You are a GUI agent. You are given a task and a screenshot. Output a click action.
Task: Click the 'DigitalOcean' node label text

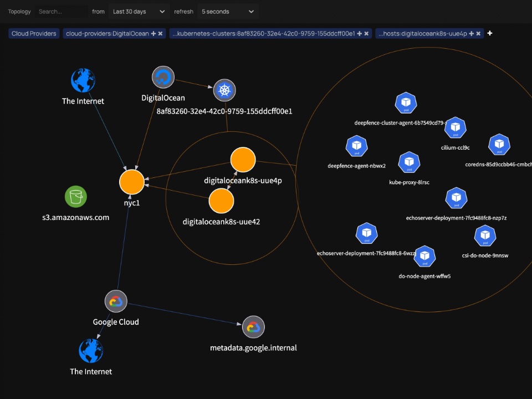pos(163,98)
